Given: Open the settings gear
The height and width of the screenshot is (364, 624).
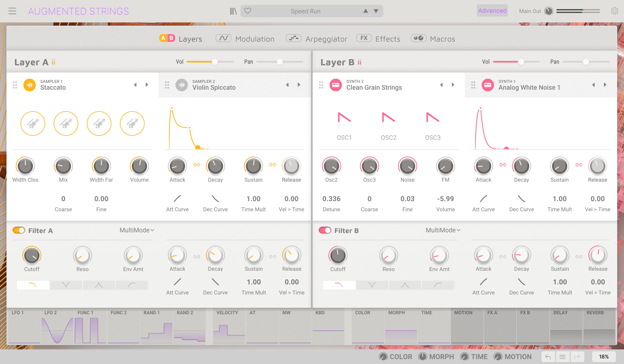Looking at the screenshot, I should (x=614, y=11).
